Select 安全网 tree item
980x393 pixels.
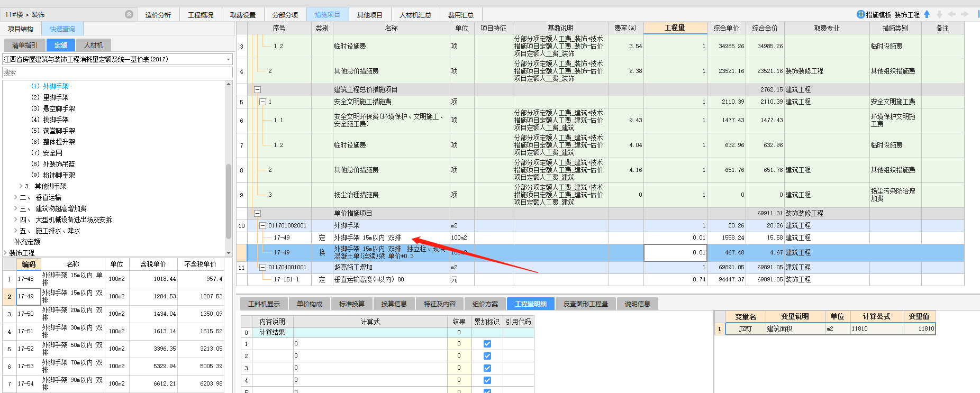(x=47, y=153)
